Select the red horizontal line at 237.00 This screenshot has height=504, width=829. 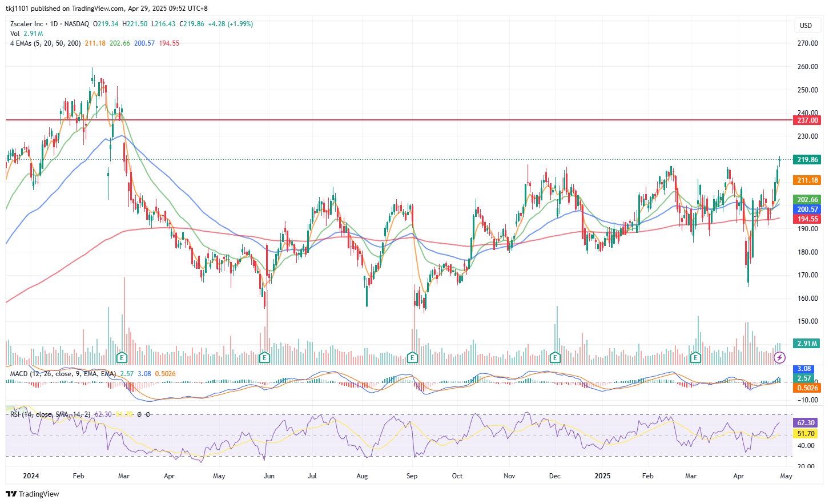tap(400, 120)
